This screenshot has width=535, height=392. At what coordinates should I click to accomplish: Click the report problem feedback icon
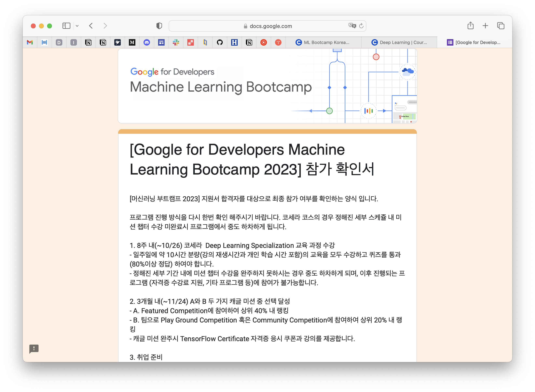point(34,349)
